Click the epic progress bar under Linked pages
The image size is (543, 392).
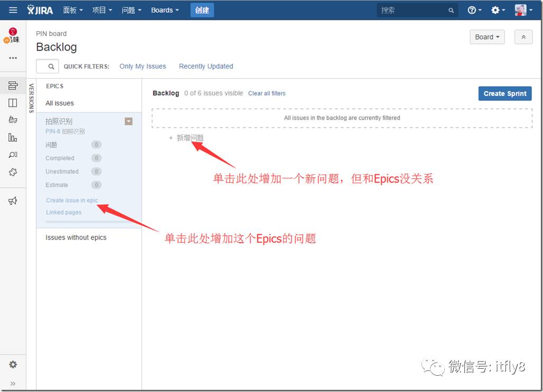[89, 222]
